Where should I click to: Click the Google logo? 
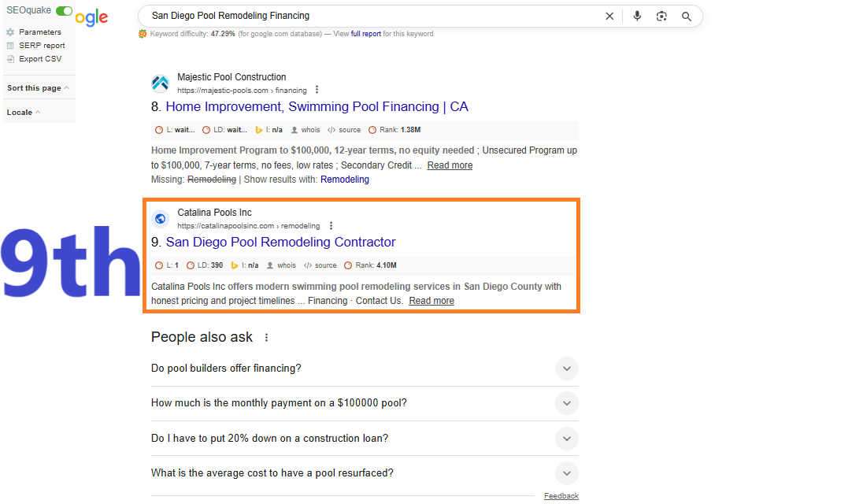coord(91,17)
